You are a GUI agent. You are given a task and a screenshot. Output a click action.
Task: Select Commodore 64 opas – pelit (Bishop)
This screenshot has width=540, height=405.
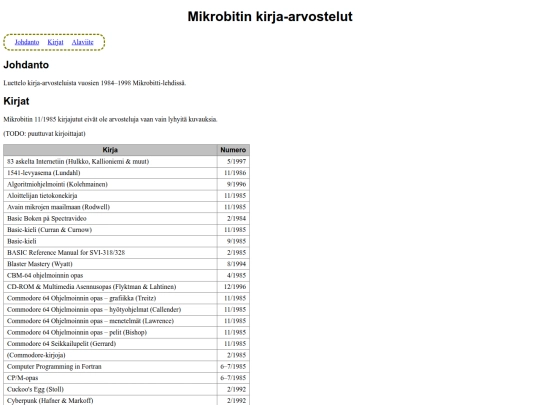(x=110, y=332)
